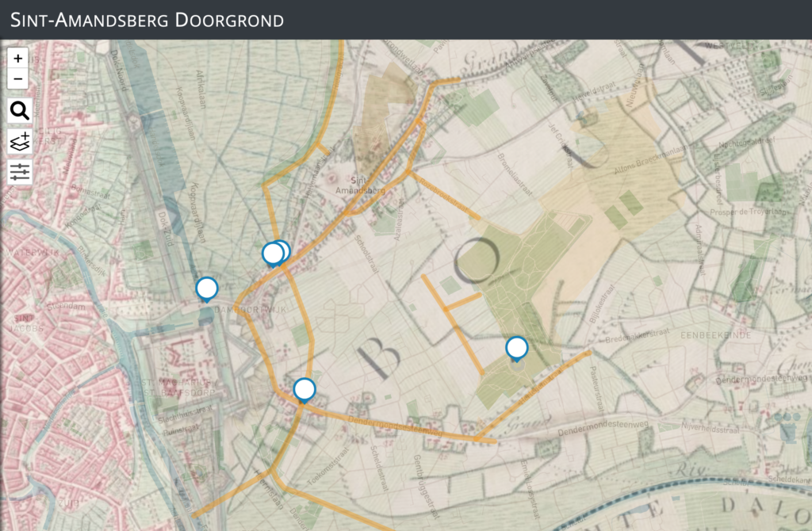The height and width of the screenshot is (531, 812).
Task: Click the Gentbruggestraat street label
Action: coord(426,487)
